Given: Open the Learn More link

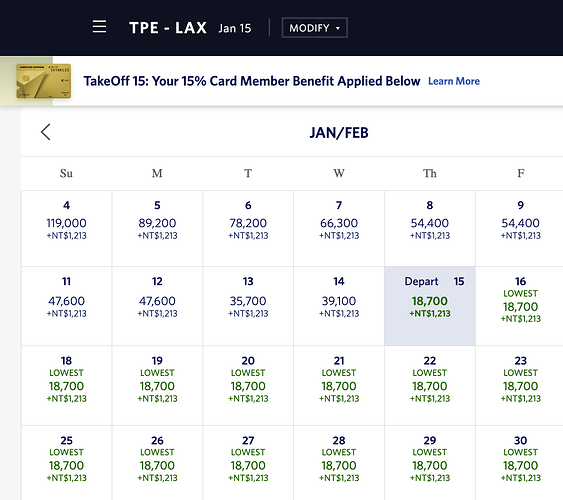Looking at the screenshot, I should click(x=454, y=81).
